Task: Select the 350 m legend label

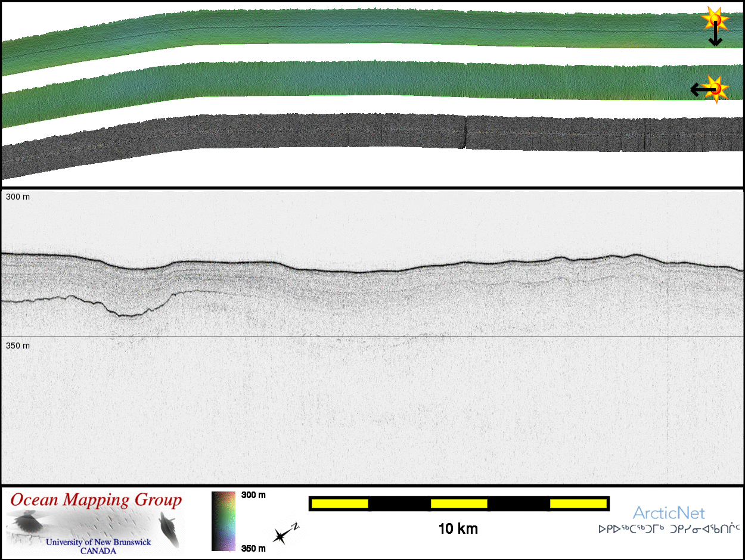Action: tap(253, 548)
